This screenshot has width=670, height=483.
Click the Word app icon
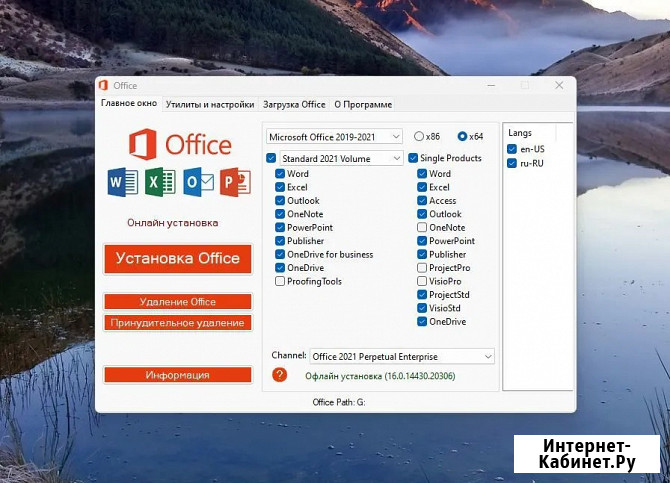[x=123, y=182]
